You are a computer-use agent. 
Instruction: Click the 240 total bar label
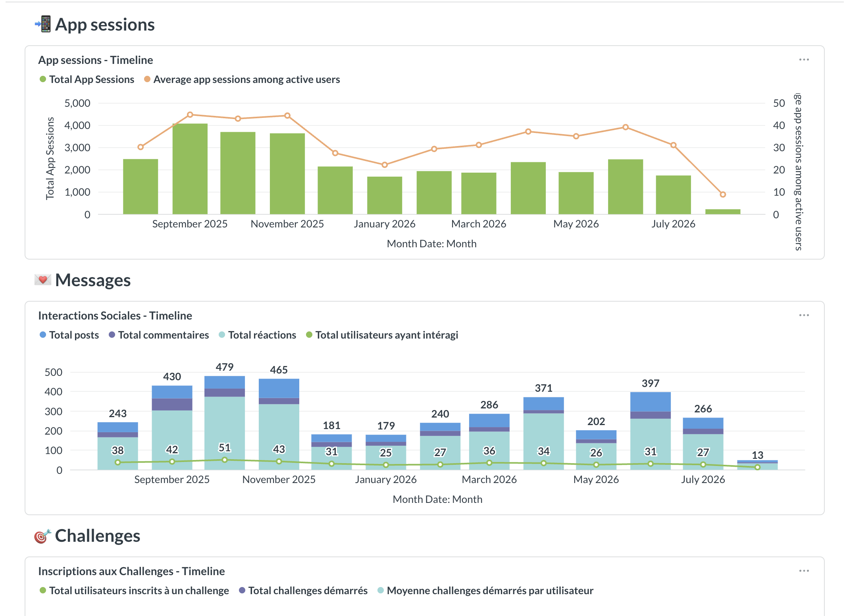point(440,414)
